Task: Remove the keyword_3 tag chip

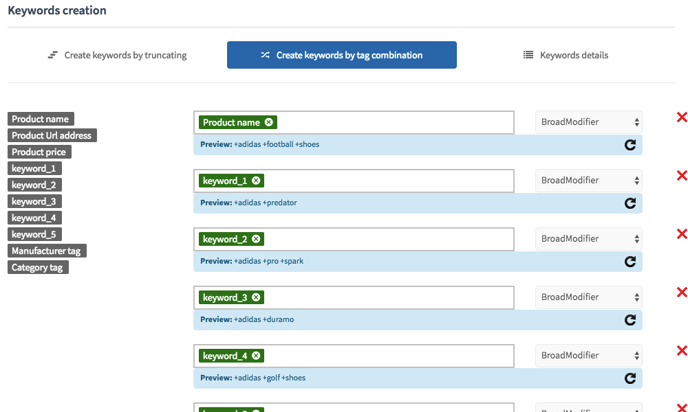Action: pyautogui.click(x=256, y=297)
